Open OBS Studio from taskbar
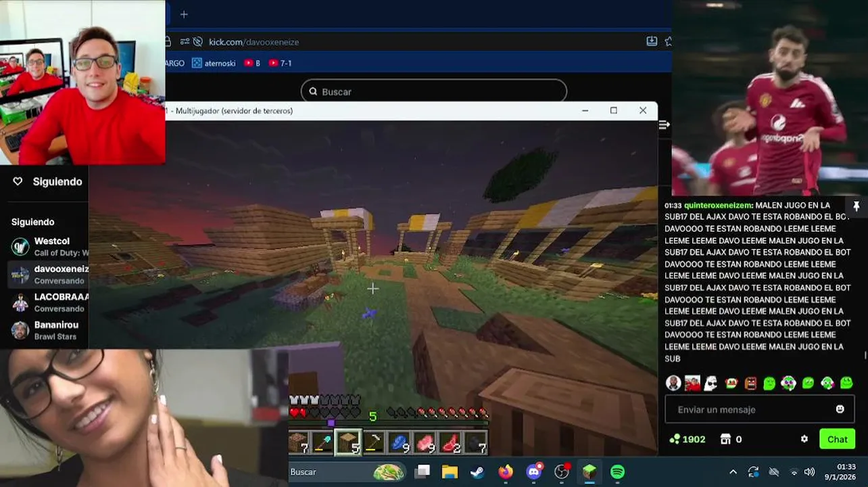This screenshot has height=487, width=868. [562, 471]
